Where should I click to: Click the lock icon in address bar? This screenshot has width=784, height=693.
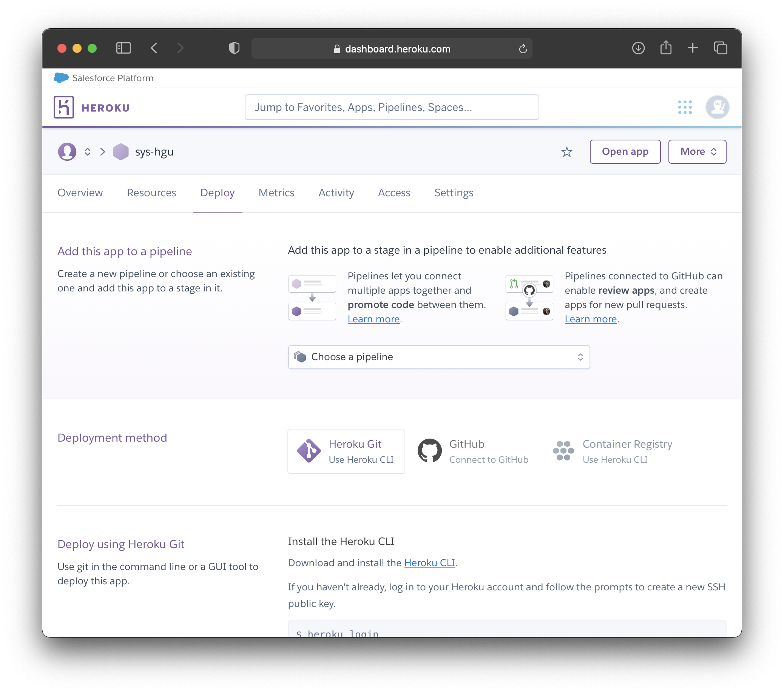click(x=337, y=49)
